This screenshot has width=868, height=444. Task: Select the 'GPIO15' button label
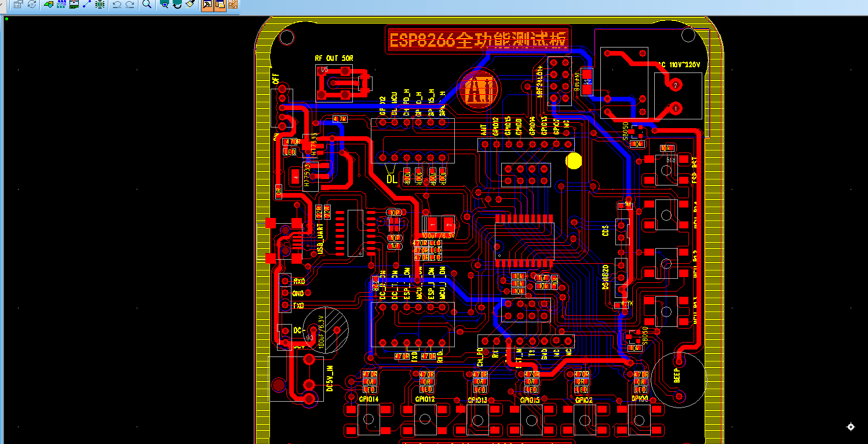(x=530, y=400)
